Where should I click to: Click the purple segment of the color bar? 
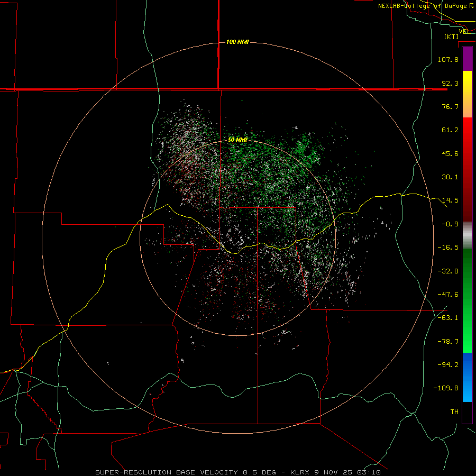click(x=467, y=59)
